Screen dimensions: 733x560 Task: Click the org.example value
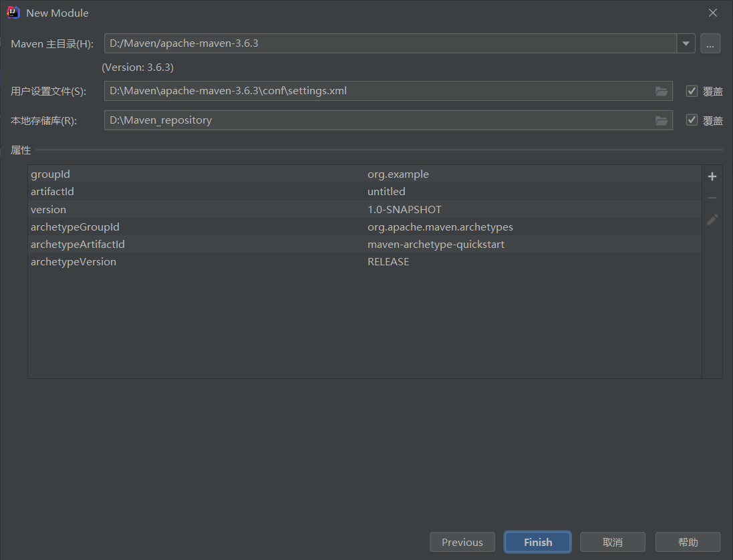tap(398, 174)
